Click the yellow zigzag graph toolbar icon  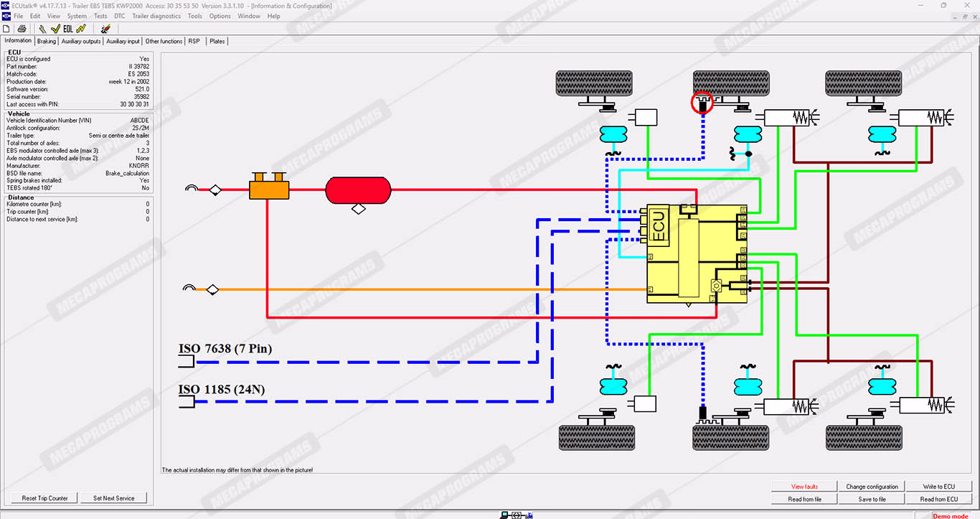(x=81, y=29)
